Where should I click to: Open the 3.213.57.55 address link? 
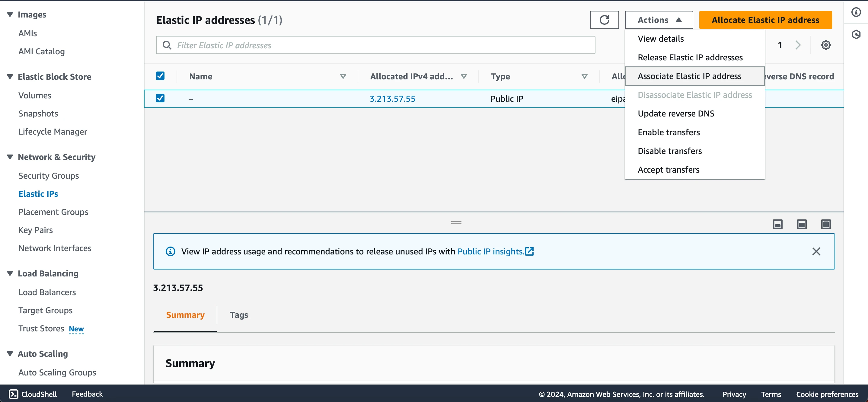click(392, 99)
